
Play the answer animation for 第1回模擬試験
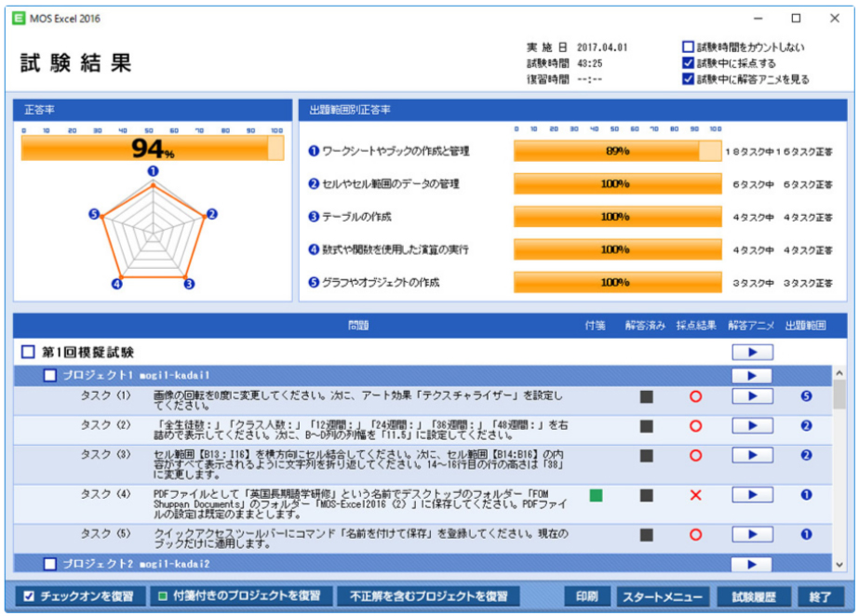(x=752, y=352)
